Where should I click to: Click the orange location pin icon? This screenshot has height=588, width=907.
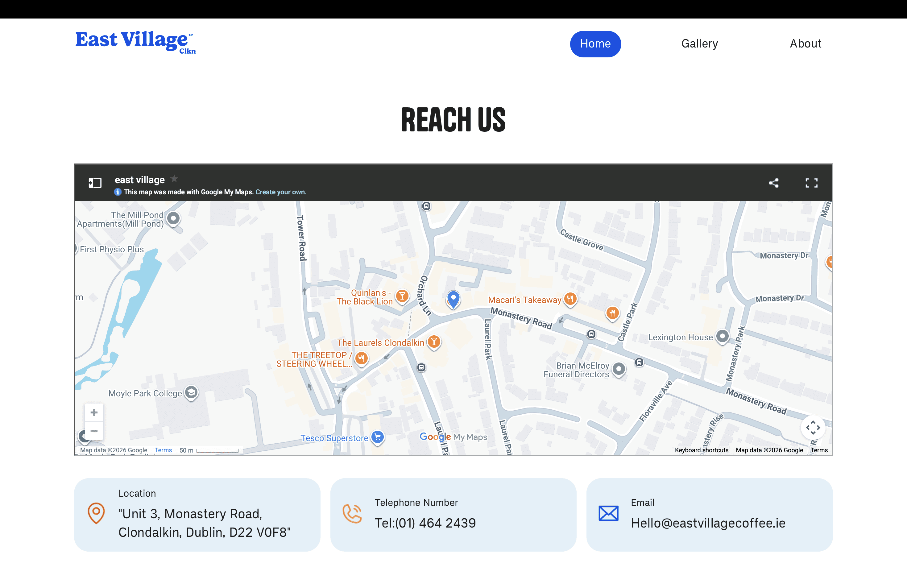point(96,513)
